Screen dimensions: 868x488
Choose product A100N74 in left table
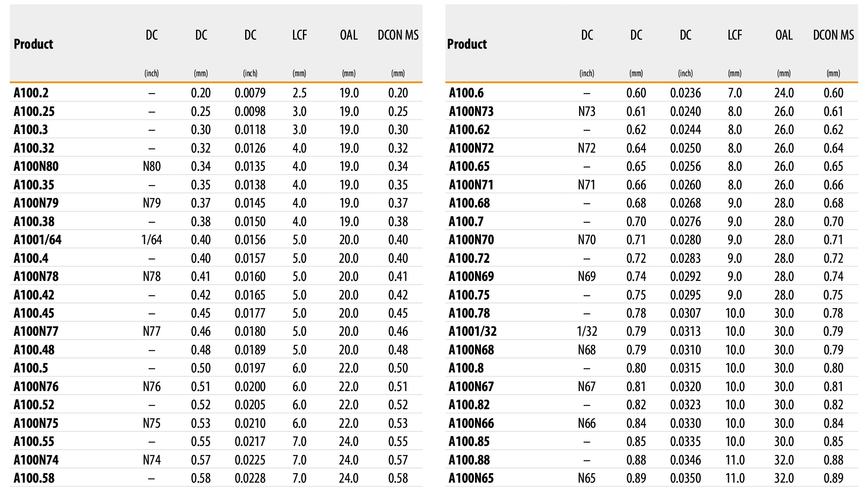36,460
